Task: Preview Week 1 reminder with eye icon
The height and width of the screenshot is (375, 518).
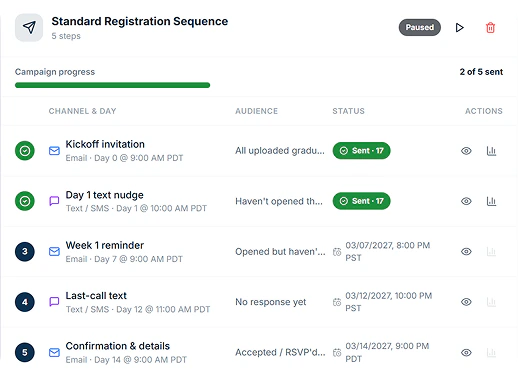Action: point(466,252)
